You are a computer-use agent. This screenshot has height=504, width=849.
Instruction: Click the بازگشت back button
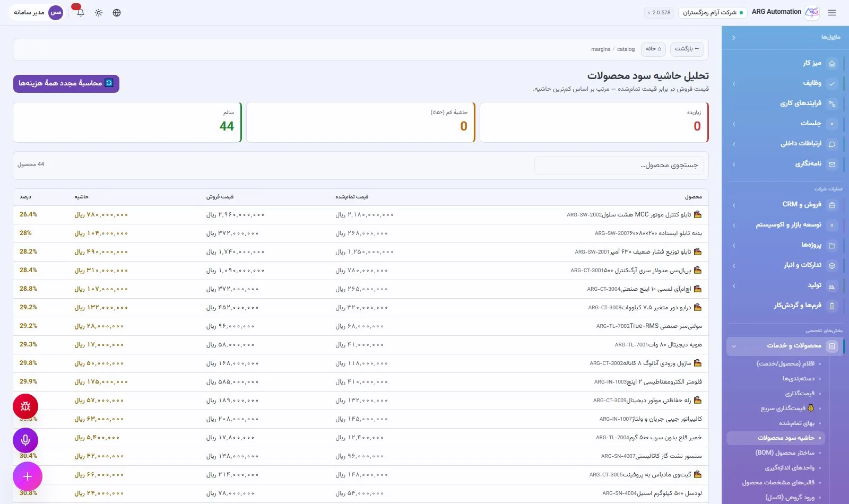pyautogui.click(x=687, y=49)
